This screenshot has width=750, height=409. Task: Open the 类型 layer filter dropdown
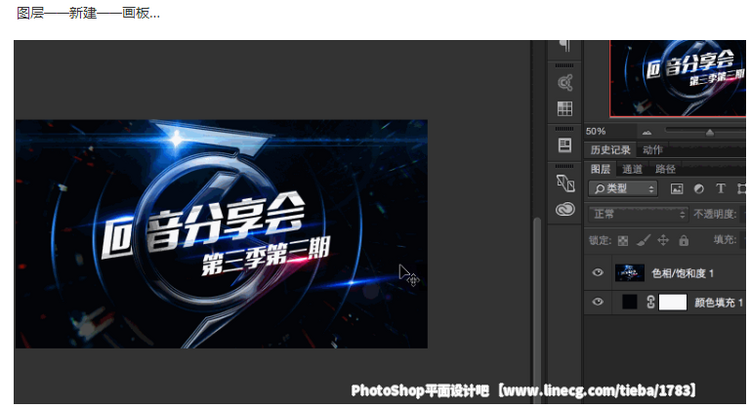click(623, 189)
